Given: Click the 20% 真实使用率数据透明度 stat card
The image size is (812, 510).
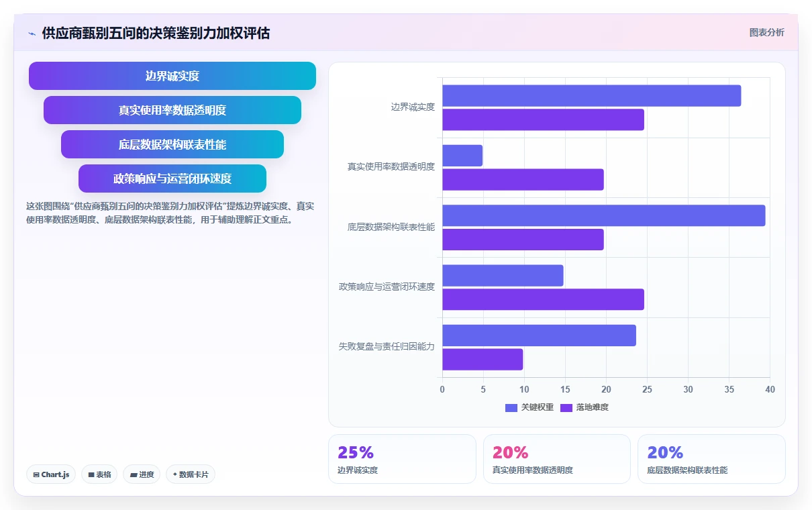Looking at the screenshot, I should pos(557,459).
